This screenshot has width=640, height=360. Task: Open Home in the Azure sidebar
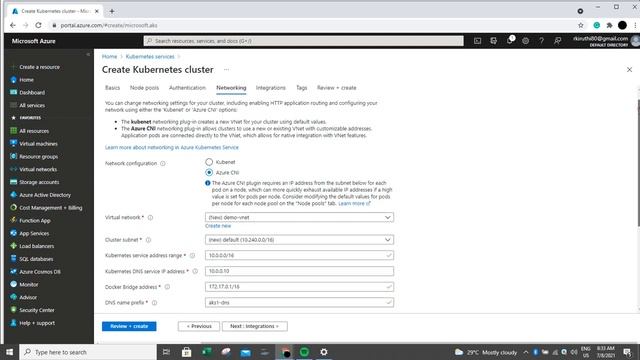tap(27, 80)
